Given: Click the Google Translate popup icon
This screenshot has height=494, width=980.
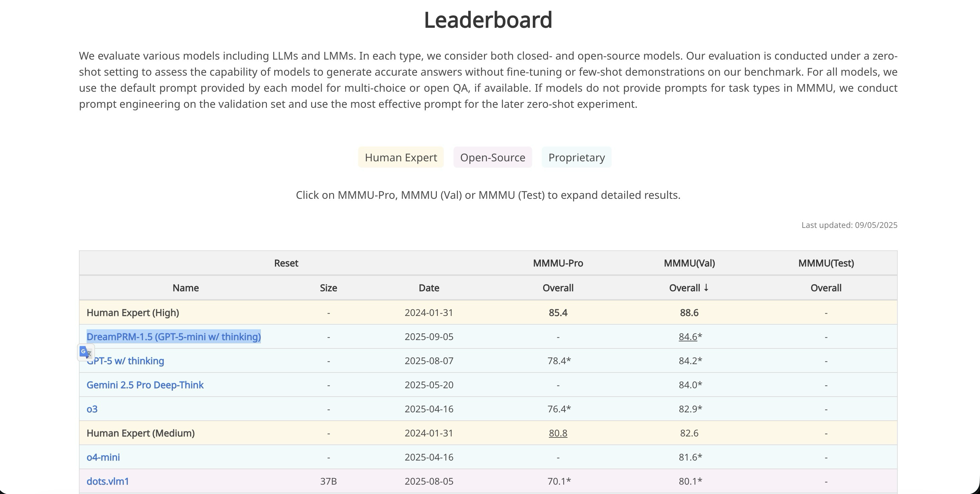Looking at the screenshot, I should [x=86, y=352].
